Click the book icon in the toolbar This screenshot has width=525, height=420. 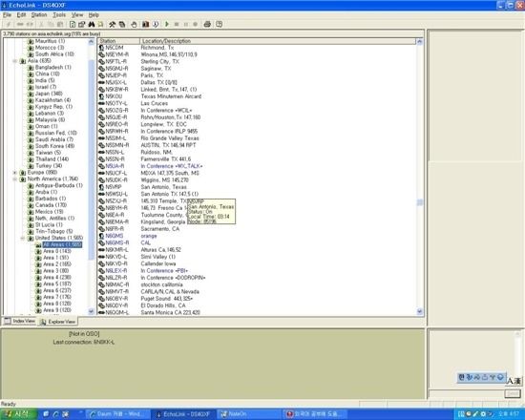[x=145, y=24]
